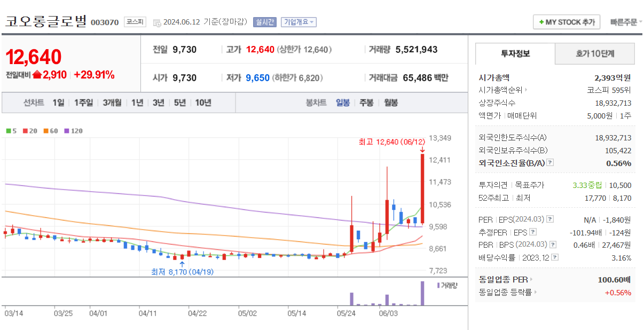Select the 일봉 candlestick chart
This screenshot has height=330, width=644.
coord(343,103)
